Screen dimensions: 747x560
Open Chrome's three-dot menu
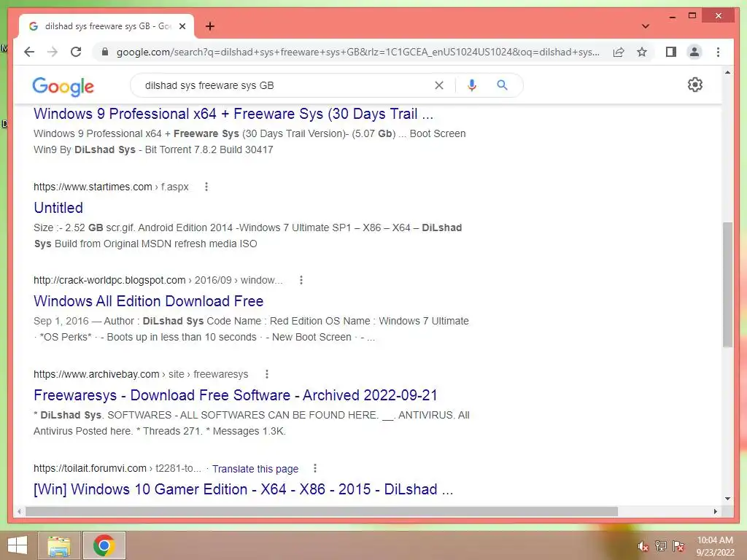[718, 52]
